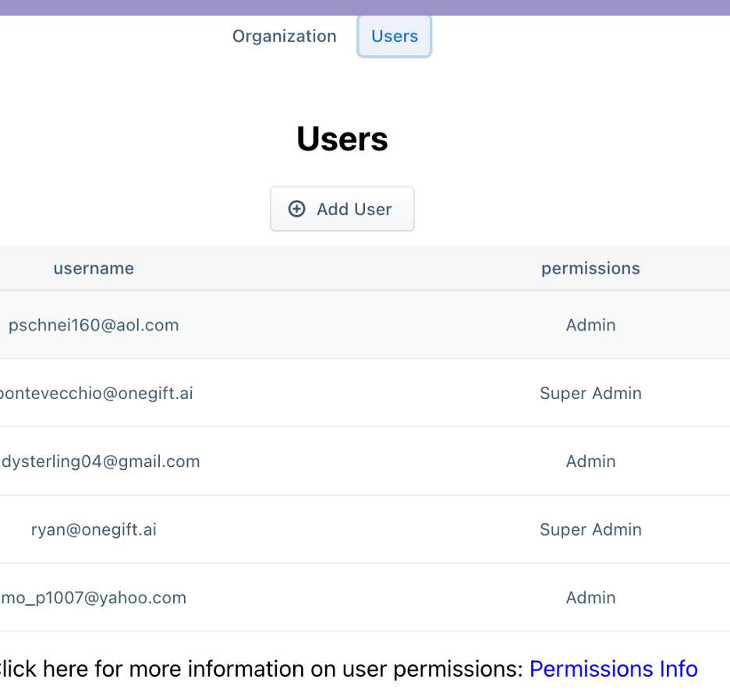Open the Organization tab
730x700 pixels.
point(285,37)
